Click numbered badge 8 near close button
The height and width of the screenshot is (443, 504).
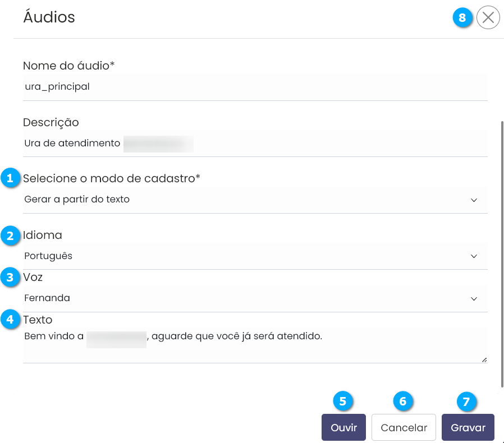click(462, 18)
